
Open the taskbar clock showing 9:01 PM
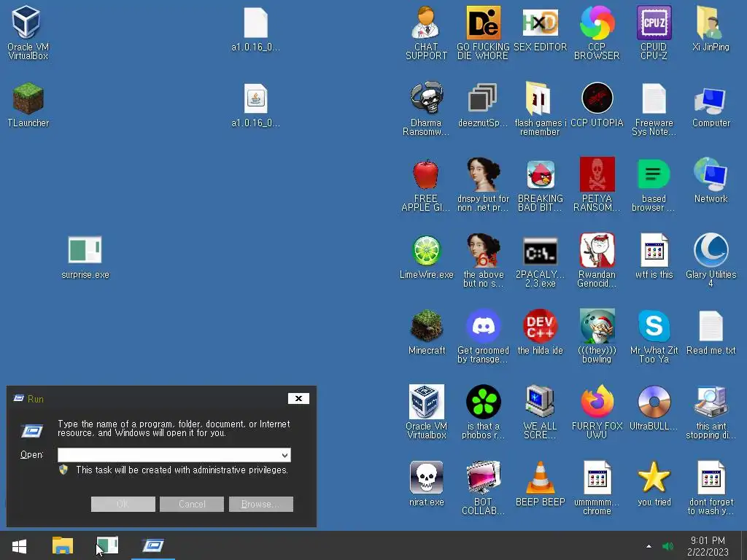coord(708,546)
